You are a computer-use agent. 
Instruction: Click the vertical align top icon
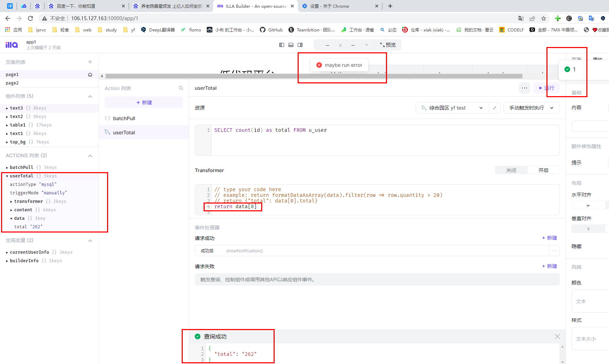point(588,229)
